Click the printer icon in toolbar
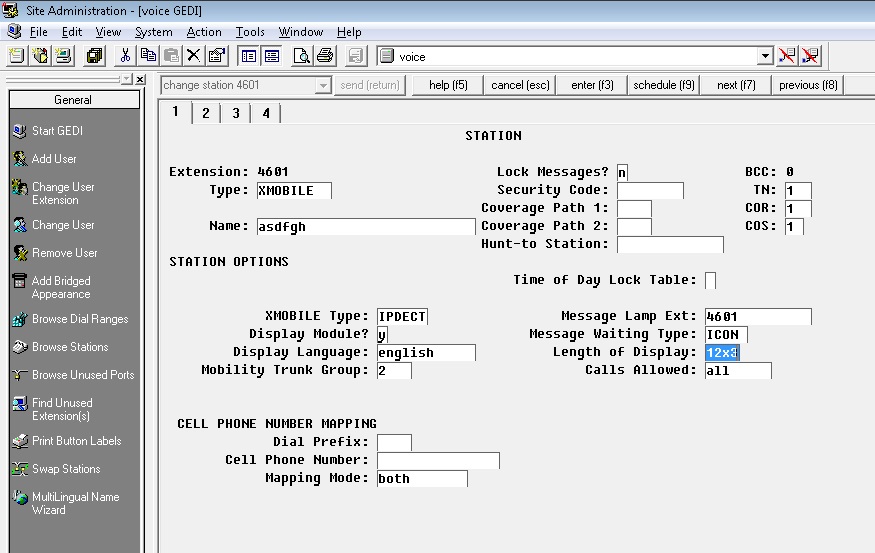The width and height of the screenshot is (875, 553). tap(325, 56)
